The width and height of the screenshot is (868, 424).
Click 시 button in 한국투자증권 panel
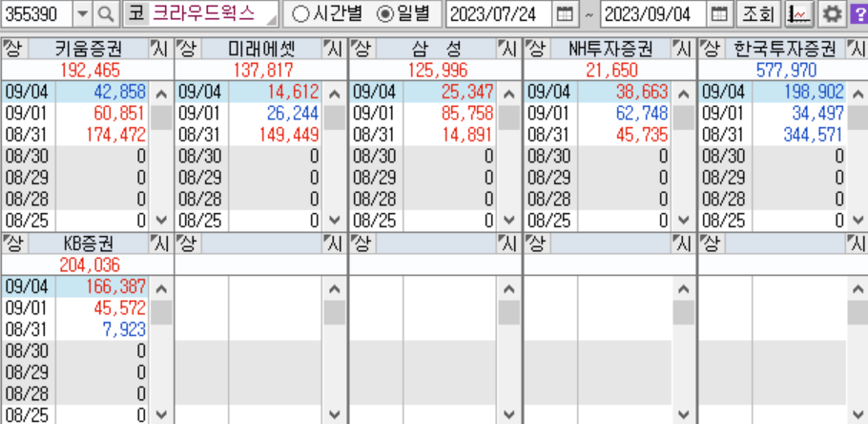pyautogui.click(x=857, y=50)
